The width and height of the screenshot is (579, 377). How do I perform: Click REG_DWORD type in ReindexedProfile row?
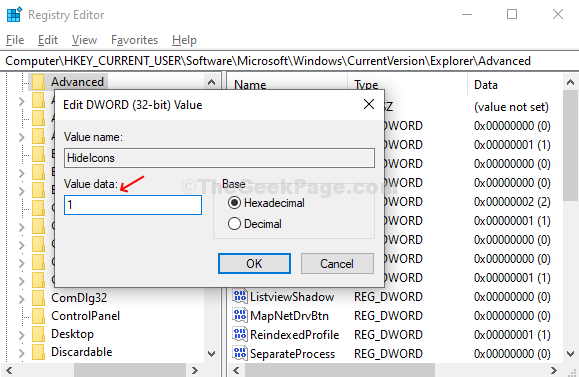(x=388, y=335)
